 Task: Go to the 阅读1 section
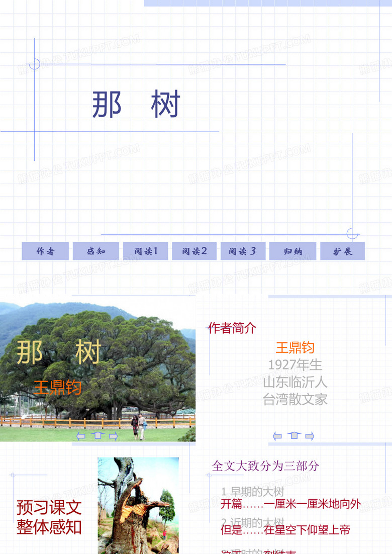click(146, 251)
